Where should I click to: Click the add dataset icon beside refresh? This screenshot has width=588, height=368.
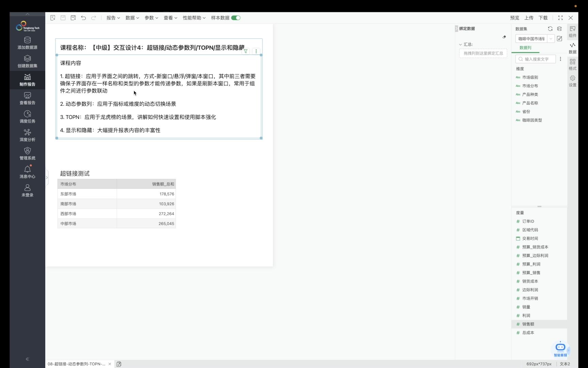tap(559, 29)
